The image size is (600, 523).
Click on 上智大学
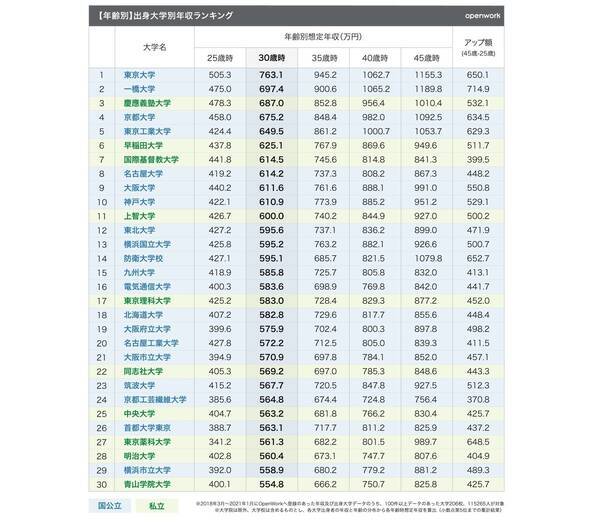coord(139,216)
